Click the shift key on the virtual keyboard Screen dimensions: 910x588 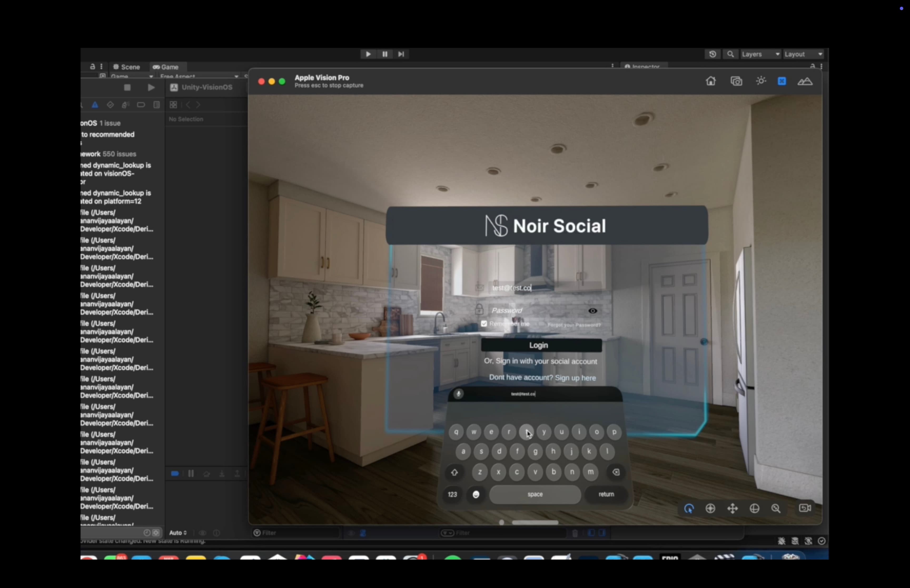(454, 472)
